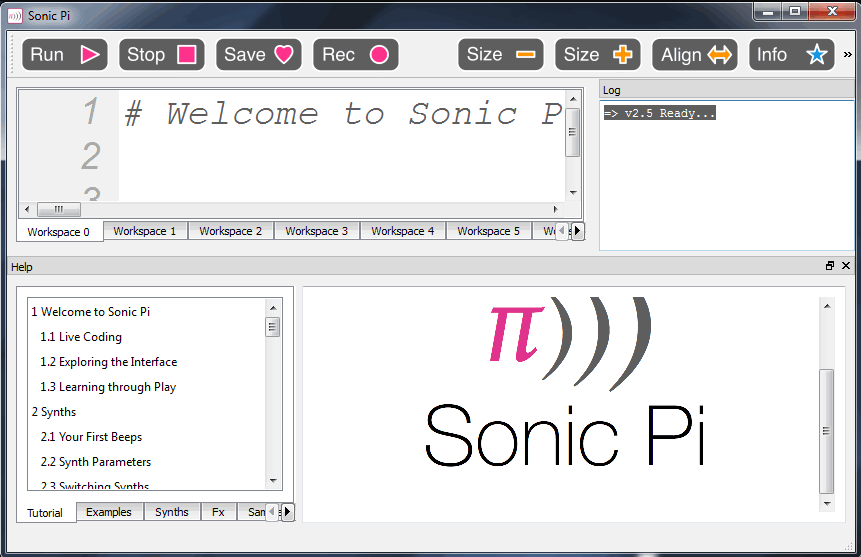Click tutorial list scroll down arrow

pos(273,481)
